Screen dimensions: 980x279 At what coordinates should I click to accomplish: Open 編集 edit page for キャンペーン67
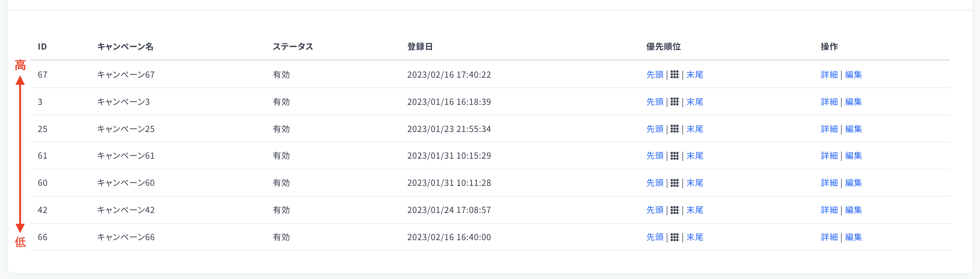coord(854,74)
